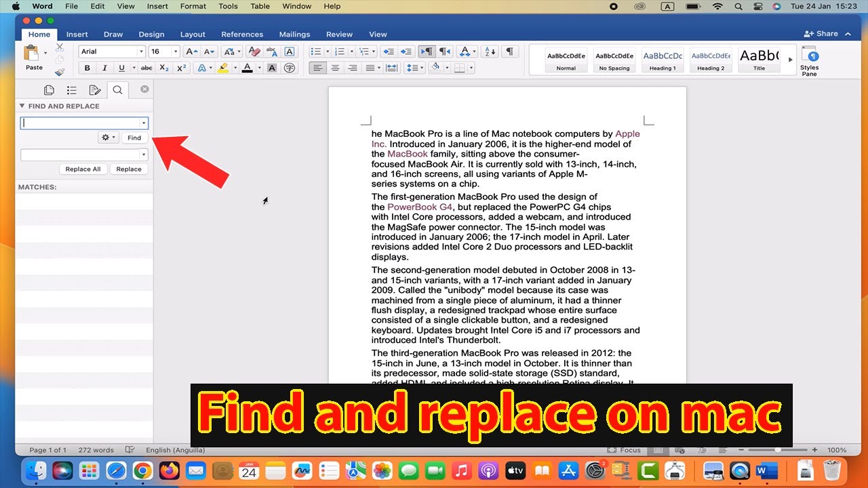Open the Change Case Aa dropdown
The height and width of the screenshot is (488, 868).
[x=231, y=52]
